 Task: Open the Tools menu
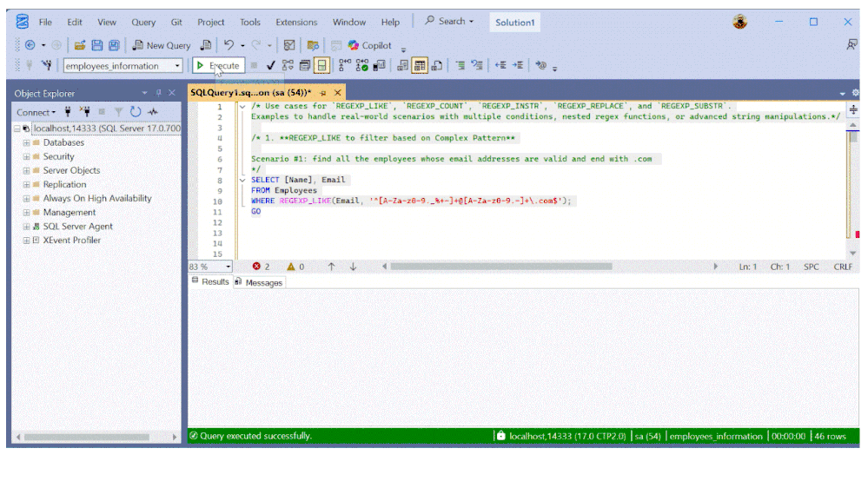click(x=250, y=22)
